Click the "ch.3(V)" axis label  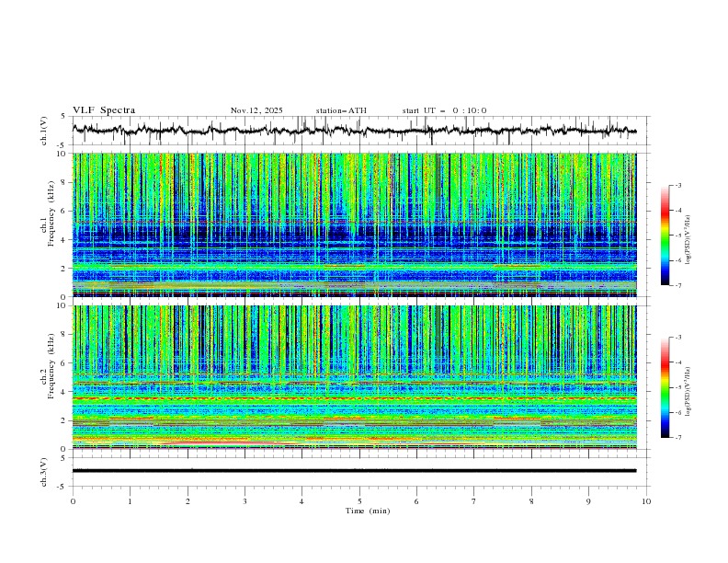[44, 472]
